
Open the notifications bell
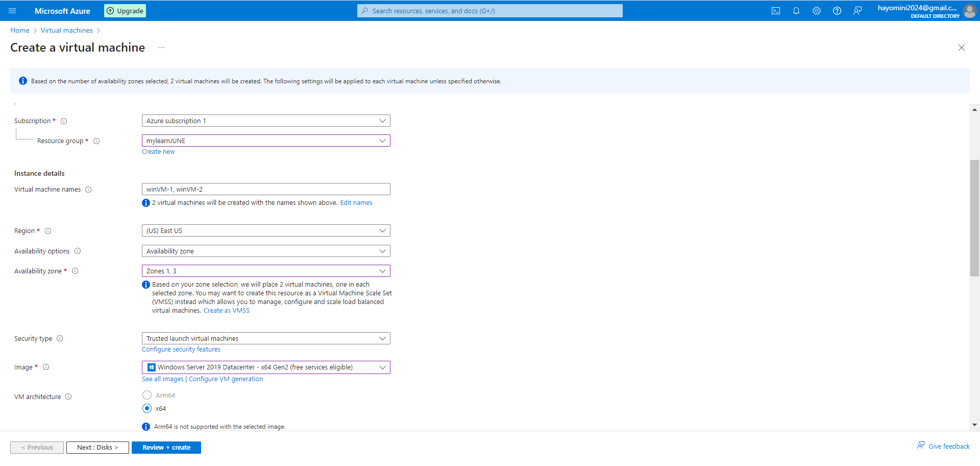[796, 11]
